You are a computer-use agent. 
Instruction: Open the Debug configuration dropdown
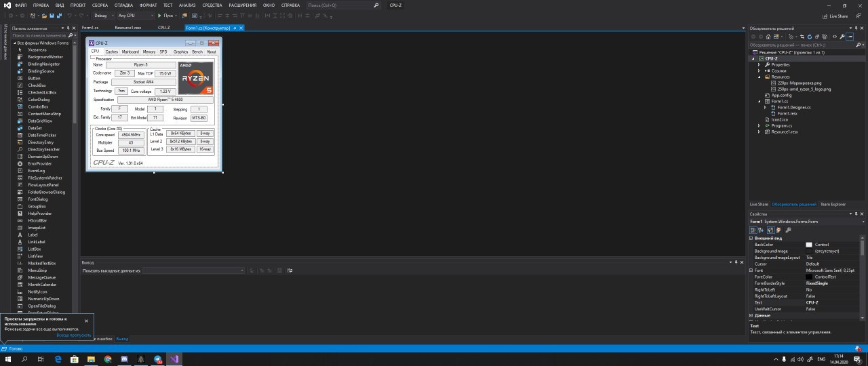click(104, 16)
